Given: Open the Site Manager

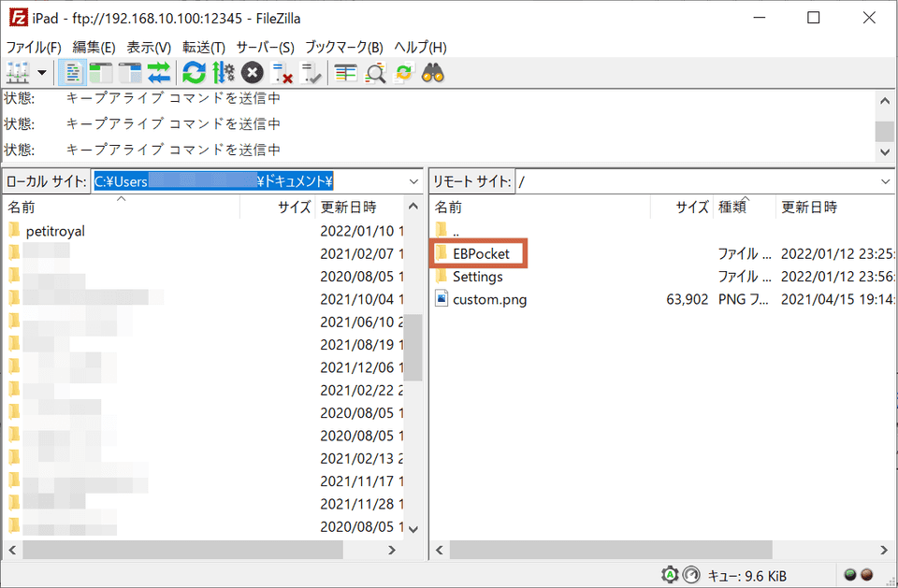Looking at the screenshot, I should [17, 72].
